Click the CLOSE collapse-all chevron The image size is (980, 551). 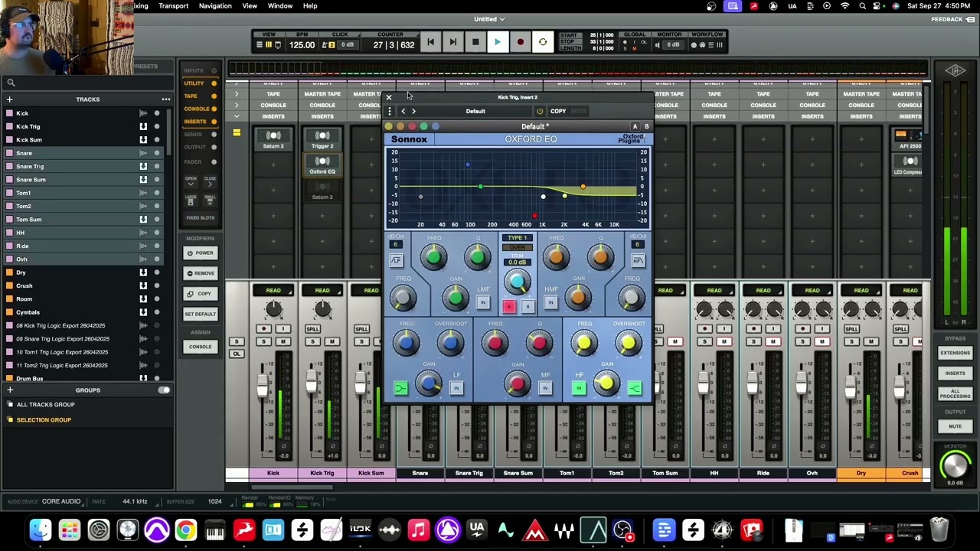[x=210, y=184]
